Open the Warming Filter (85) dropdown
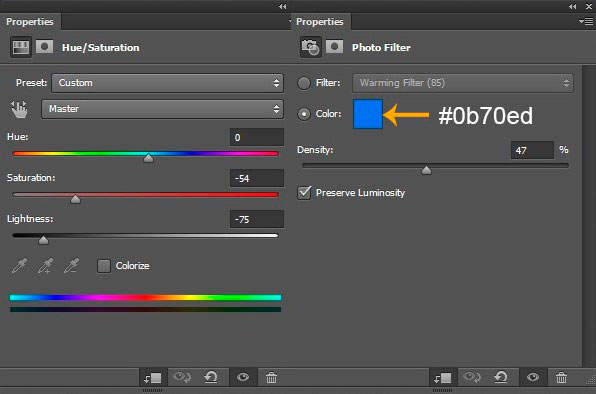Screen dimensions: 596x394 [x=463, y=83]
